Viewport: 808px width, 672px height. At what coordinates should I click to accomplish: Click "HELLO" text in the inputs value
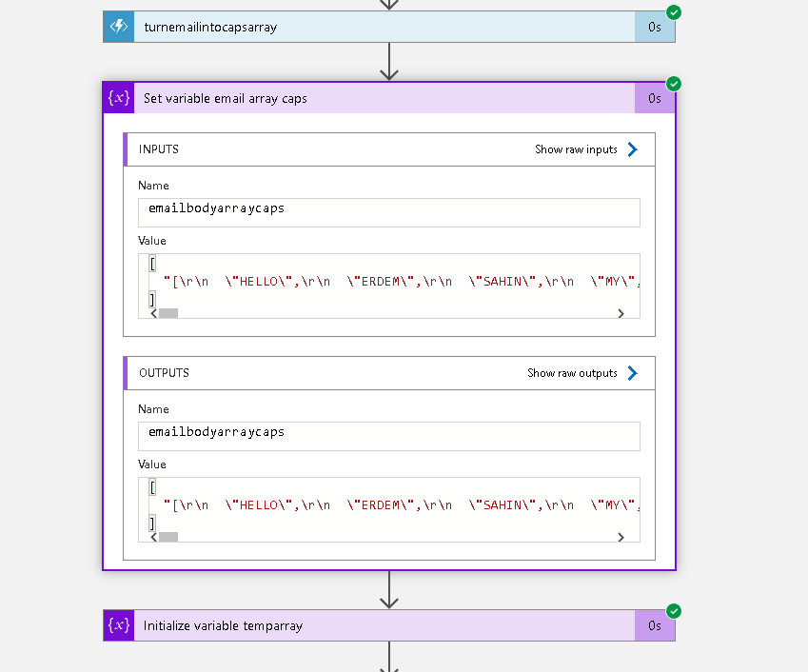[259, 282]
